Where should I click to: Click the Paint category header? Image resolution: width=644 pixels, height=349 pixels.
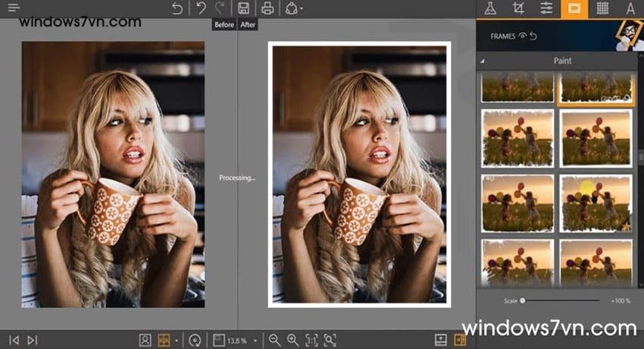562,61
